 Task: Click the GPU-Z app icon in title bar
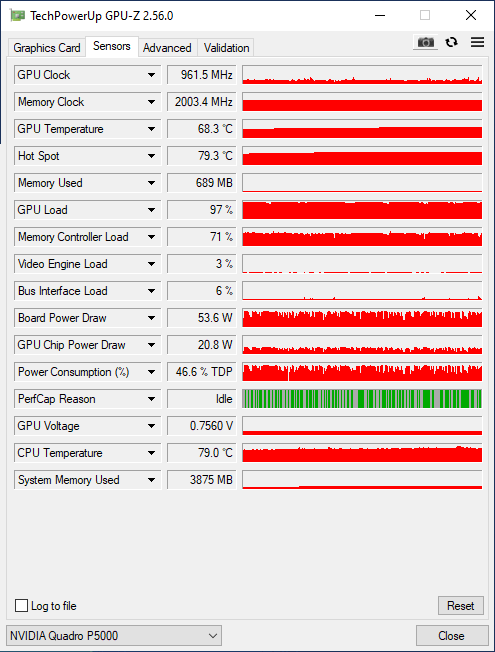click(17, 16)
